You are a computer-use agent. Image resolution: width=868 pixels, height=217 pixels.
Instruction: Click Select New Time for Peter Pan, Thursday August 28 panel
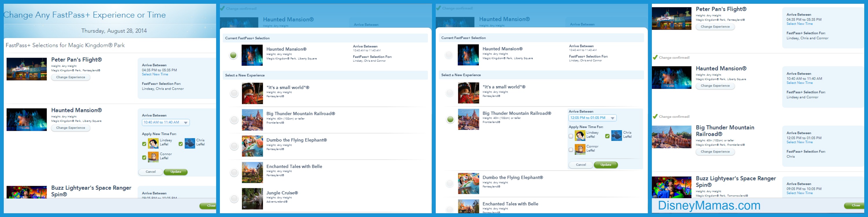[x=155, y=74]
